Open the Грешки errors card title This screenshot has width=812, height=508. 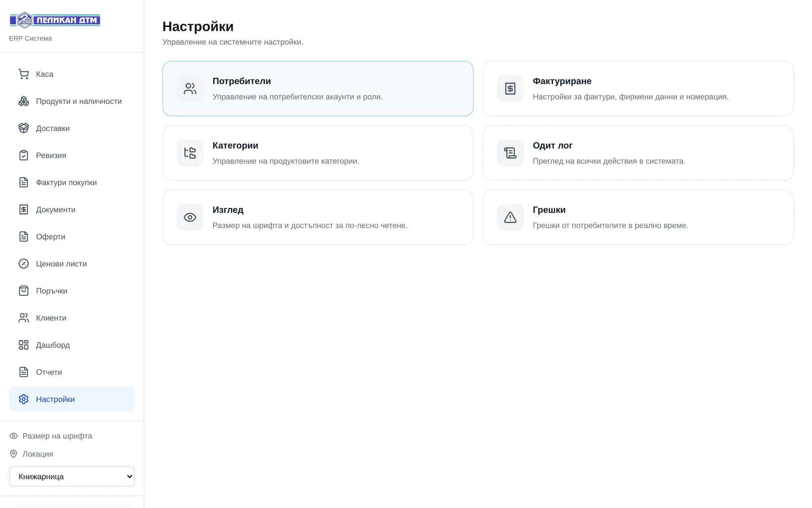pos(549,210)
